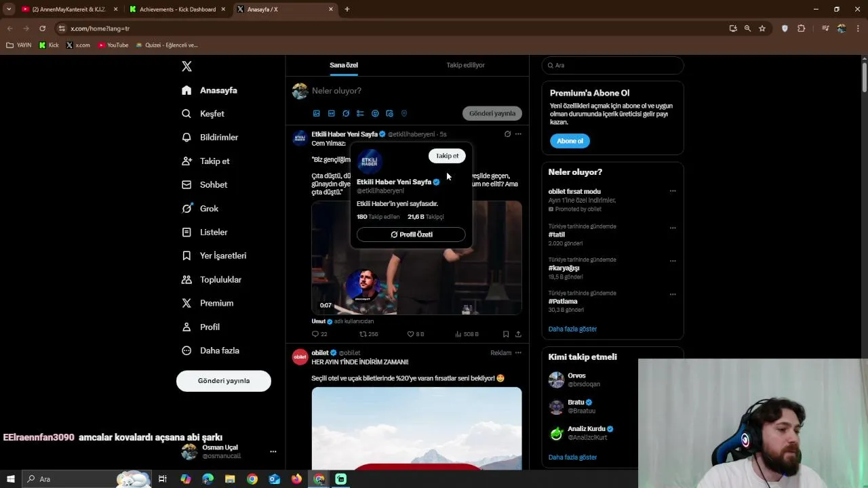This screenshot has width=868, height=488.
Task: Switch to AnnenMayKantereit YouTube tab
Action: point(69,9)
